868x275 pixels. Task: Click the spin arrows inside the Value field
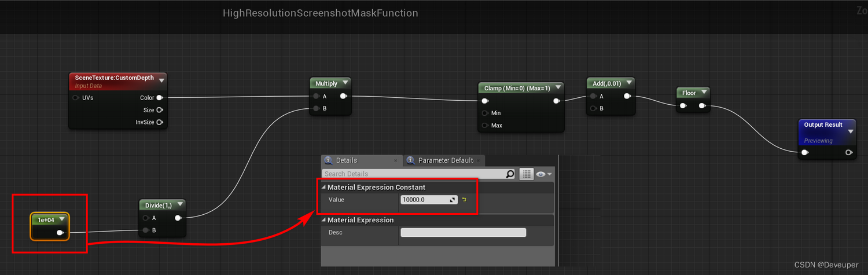454,200
